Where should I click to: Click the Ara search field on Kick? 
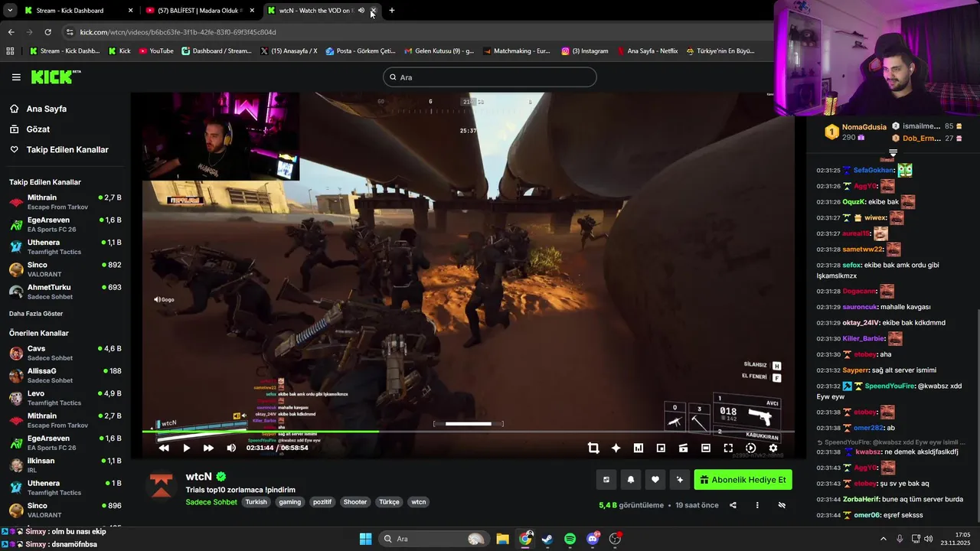490,77
